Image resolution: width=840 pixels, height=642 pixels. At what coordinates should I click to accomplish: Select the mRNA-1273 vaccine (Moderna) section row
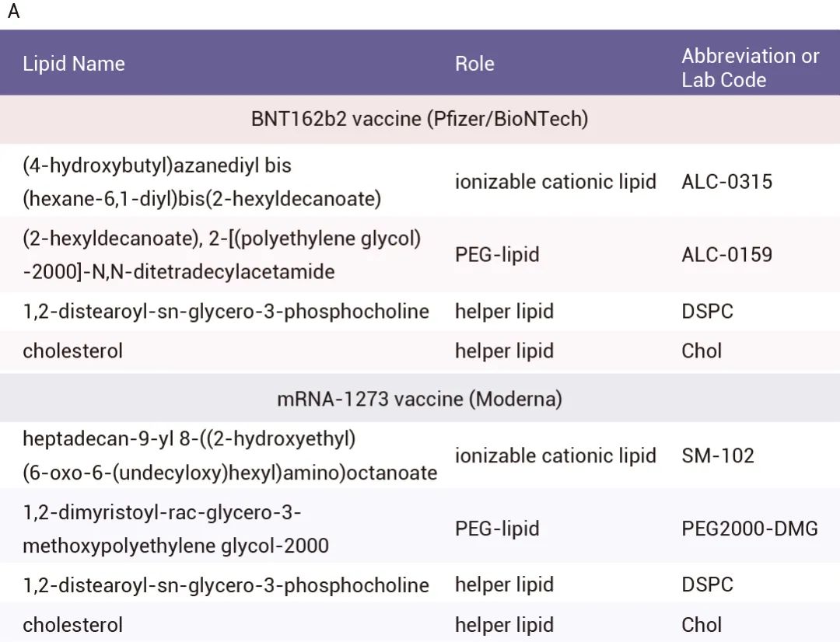click(x=419, y=399)
